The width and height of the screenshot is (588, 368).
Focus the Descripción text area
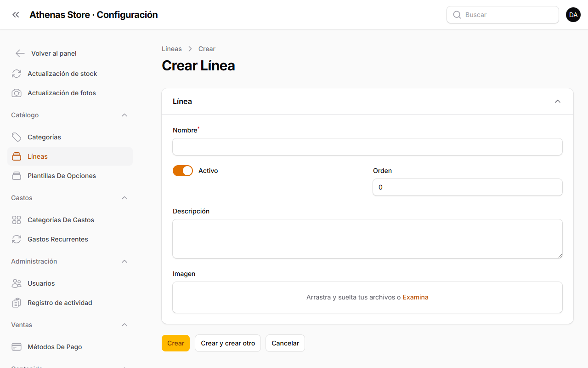point(367,239)
